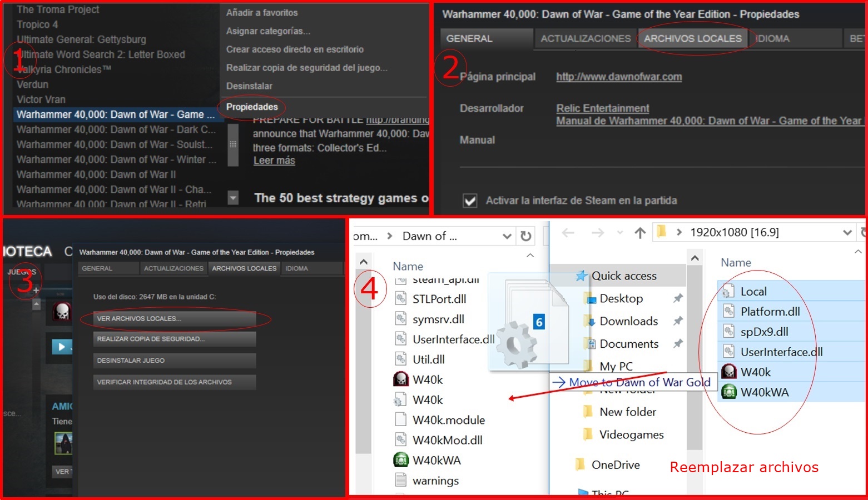Select Videogames folder in navigation pane
The image size is (868, 500).
pyautogui.click(x=632, y=434)
